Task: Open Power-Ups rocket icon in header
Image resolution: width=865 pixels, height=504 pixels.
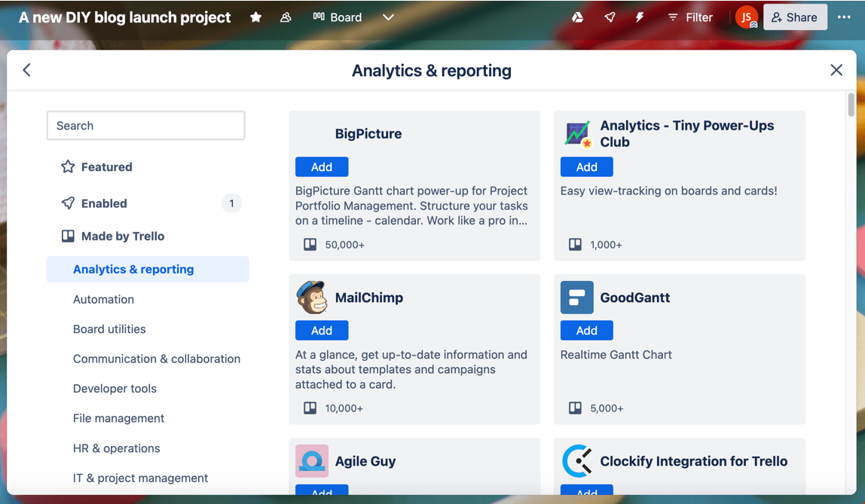Action: pos(610,17)
